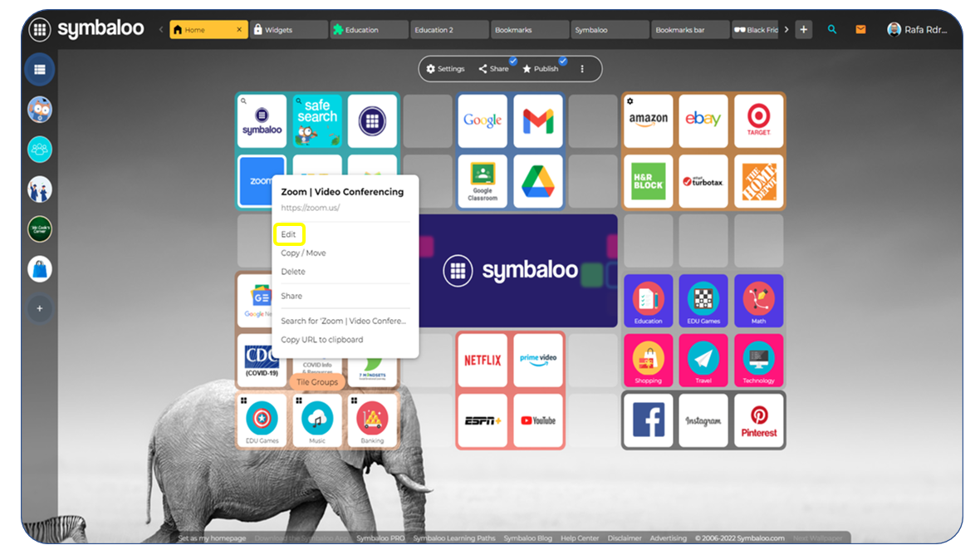This screenshot has width=980, height=555.
Task: Open webmix Settings in the toolbar
Action: coord(446,69)
